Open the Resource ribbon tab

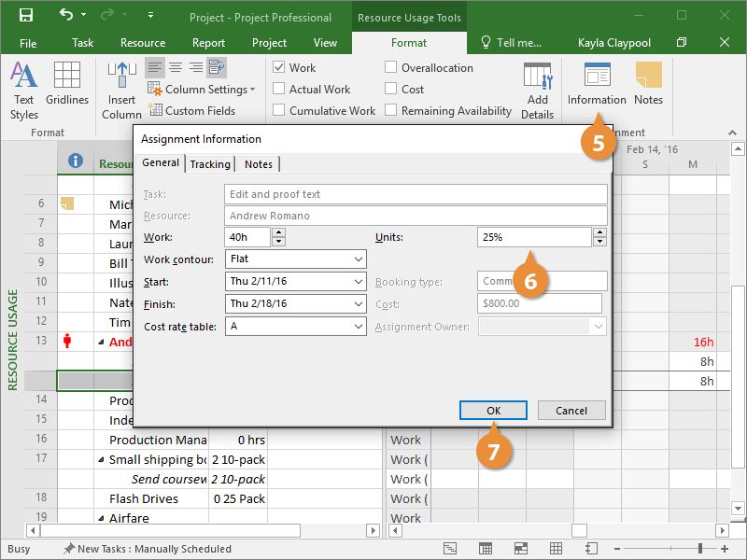tap(143, 43)
